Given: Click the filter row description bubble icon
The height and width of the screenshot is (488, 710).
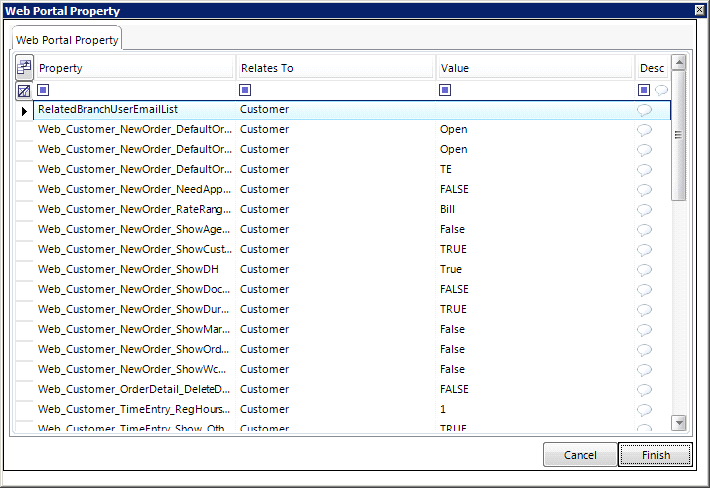Looking at the screenshot, I should tap(661, 90).
